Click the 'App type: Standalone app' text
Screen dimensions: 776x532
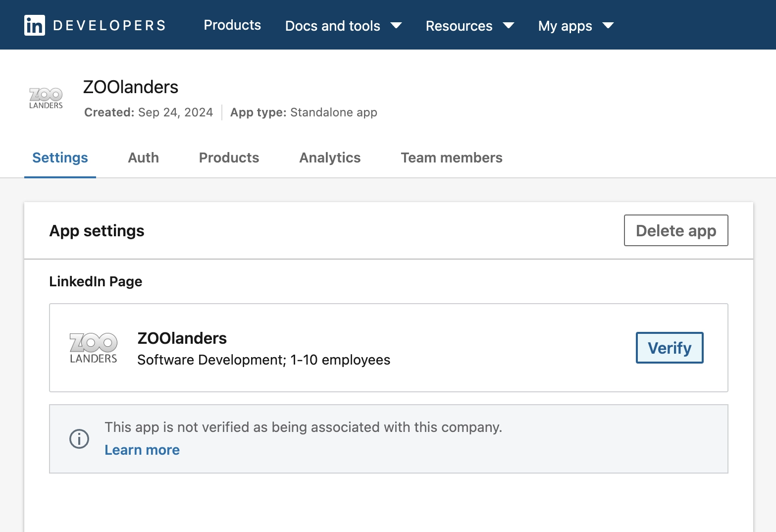[x=304, y=112]
